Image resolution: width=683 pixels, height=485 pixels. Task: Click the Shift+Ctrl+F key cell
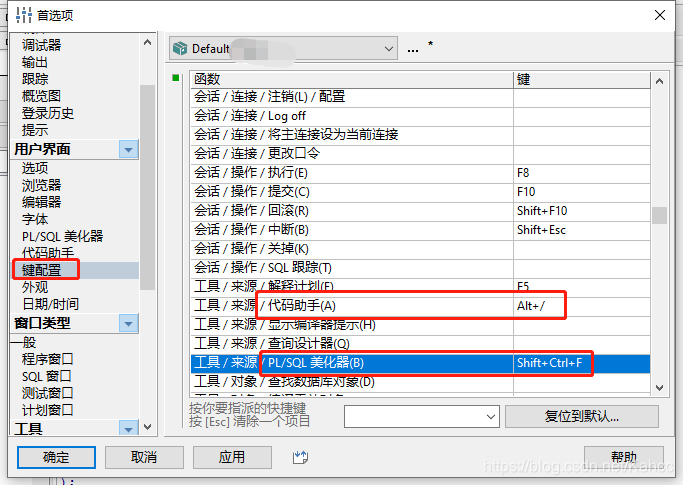click(x=582, y=363)
